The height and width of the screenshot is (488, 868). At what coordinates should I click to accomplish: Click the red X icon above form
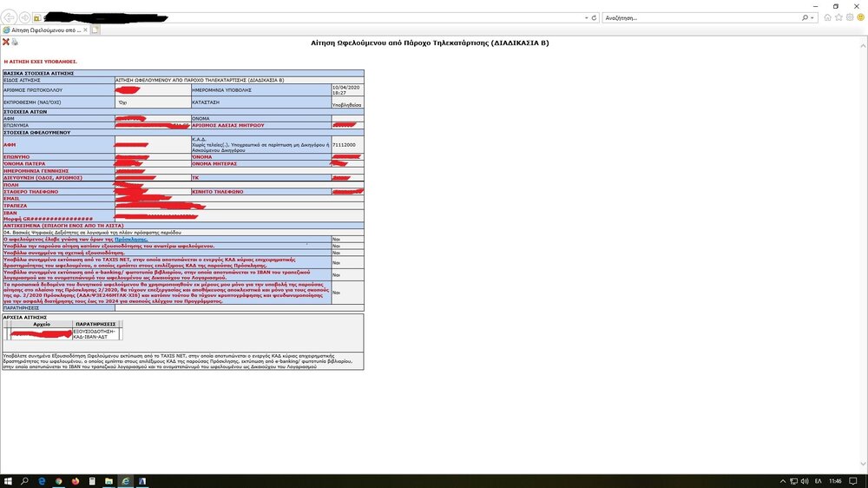6,42
